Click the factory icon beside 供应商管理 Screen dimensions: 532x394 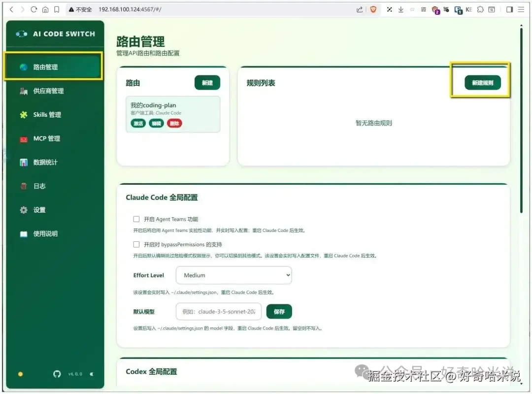(x=24, y=91)
